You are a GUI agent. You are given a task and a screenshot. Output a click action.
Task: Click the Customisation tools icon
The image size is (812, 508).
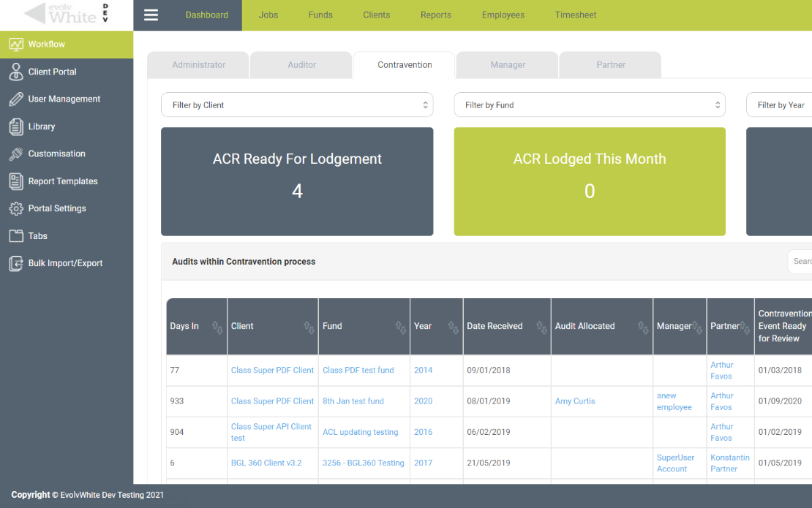click(16, 153)
